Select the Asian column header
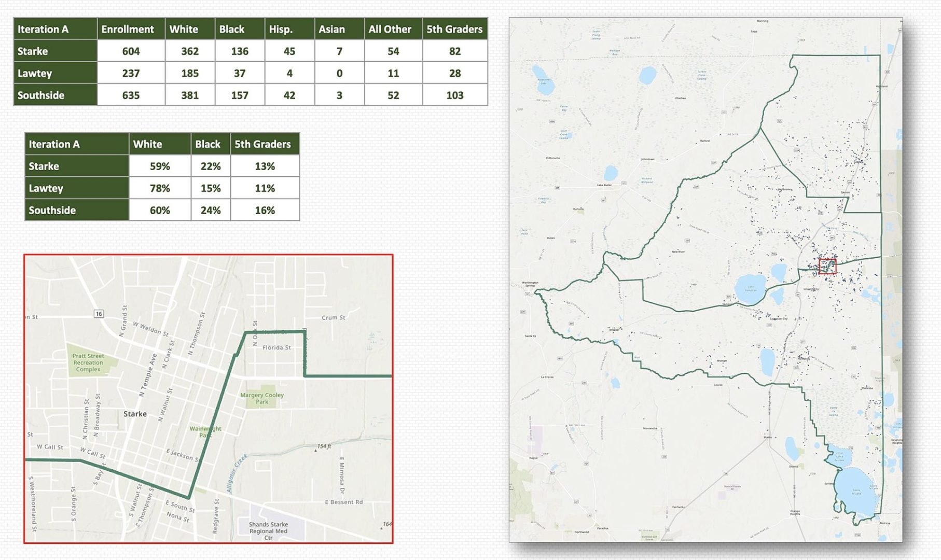This screenshot has height=560, width=941. (x=331, y=29)
